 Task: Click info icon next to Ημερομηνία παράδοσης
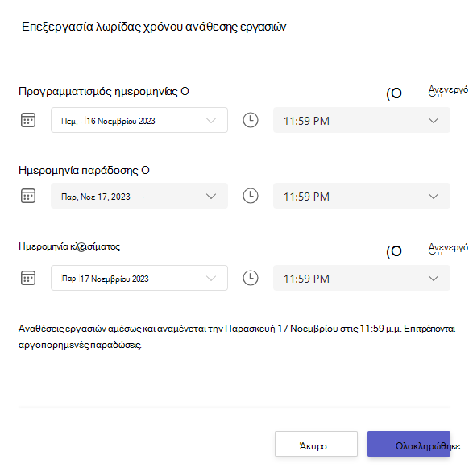click(x=145, y=170)
